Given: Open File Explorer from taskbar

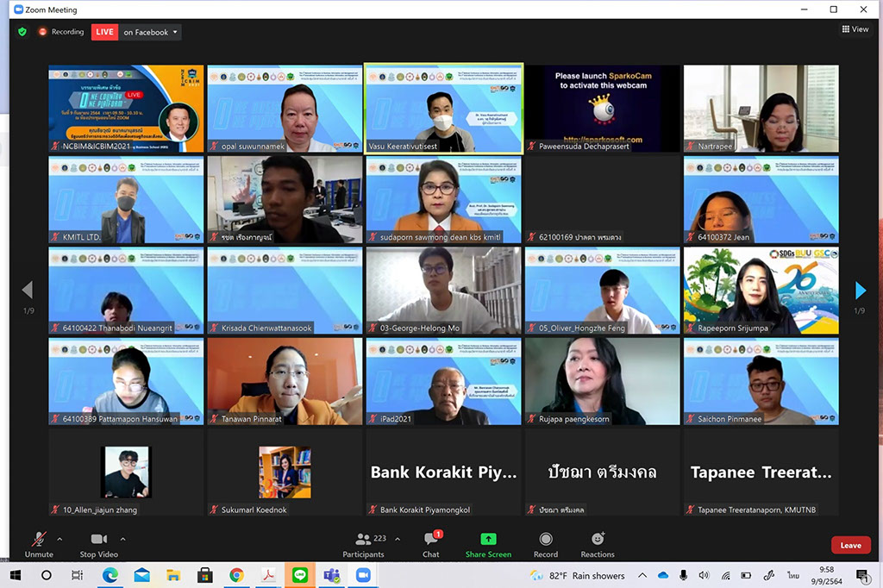Looking at the screenshot, I should pyautogui.click(x=173, y=575).
